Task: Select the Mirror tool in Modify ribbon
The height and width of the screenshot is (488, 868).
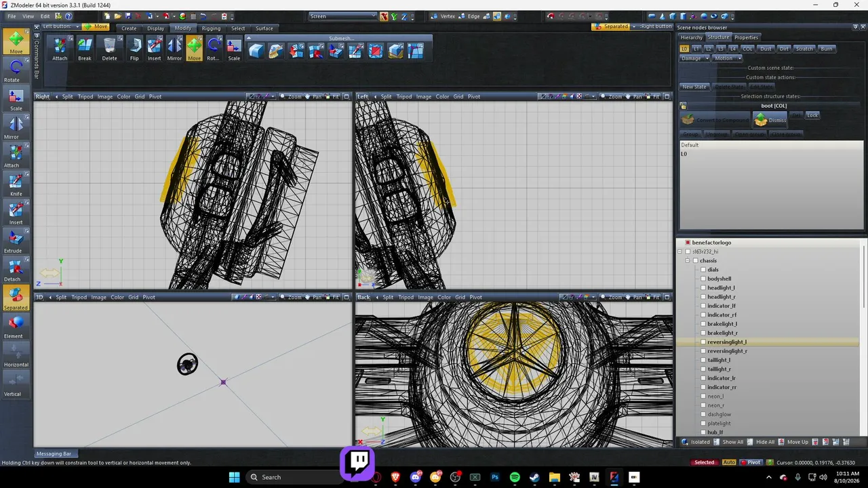Action: (174, 49)
